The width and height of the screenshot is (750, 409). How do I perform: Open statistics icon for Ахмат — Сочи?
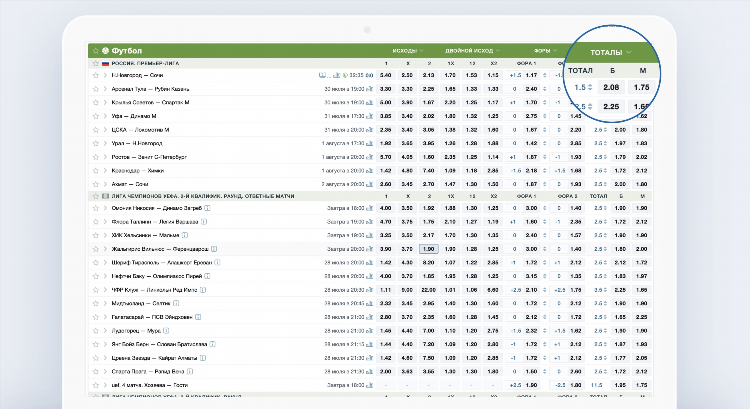coord(369,184)
